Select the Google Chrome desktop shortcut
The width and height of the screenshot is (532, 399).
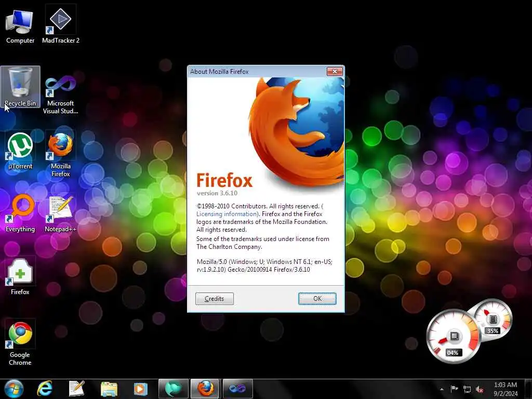click(20, 343)
